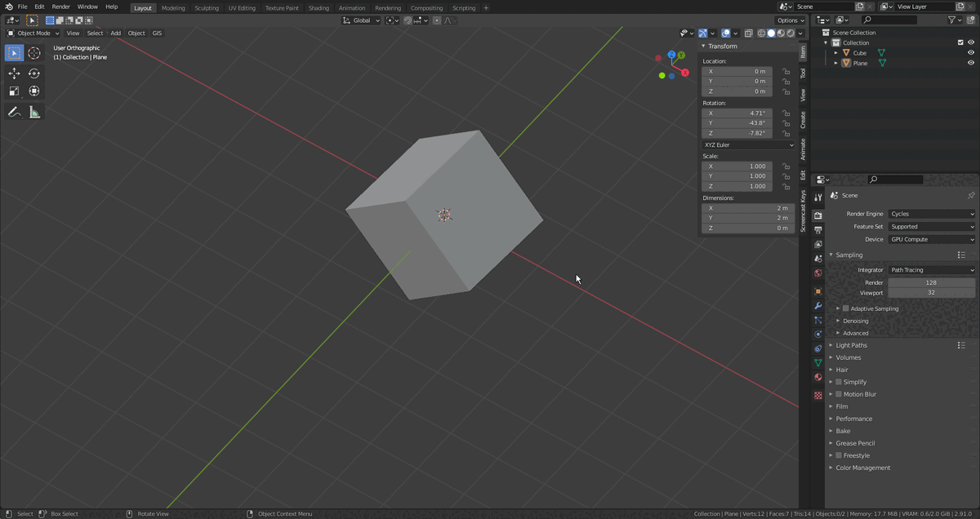Switch to the Shading workspace tab
The height and width of the screenshot is (519, 980).
click(x=318, y=8)
